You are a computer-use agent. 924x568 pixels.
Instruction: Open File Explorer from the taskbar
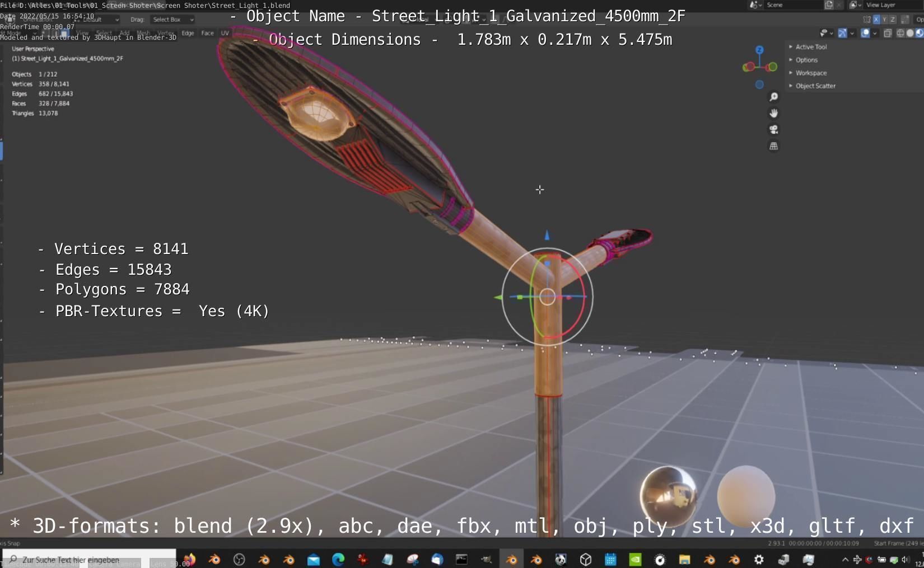click(684, 559)
